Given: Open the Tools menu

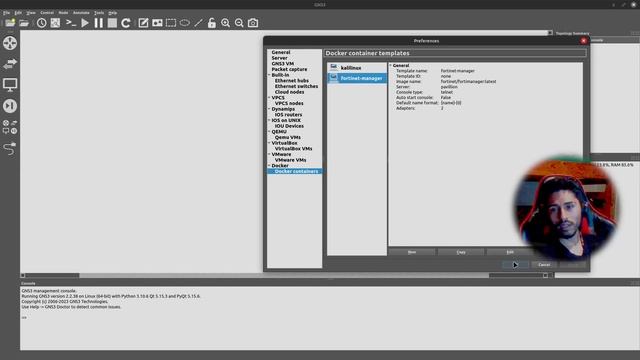Looking at the screenshot, I should tap(99, 13).
